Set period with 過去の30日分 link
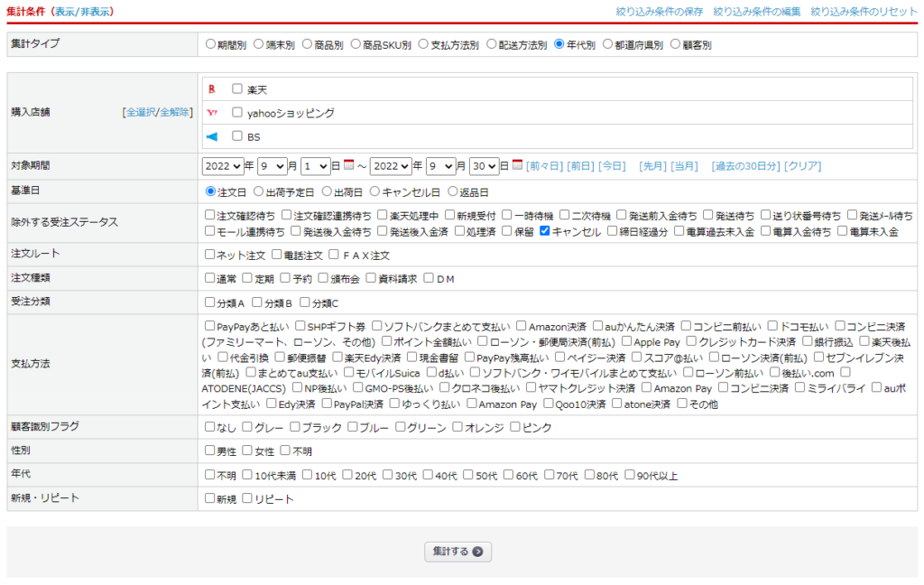Screen dimensions: 924x585 pyautogui.click(x=744, y=166)
